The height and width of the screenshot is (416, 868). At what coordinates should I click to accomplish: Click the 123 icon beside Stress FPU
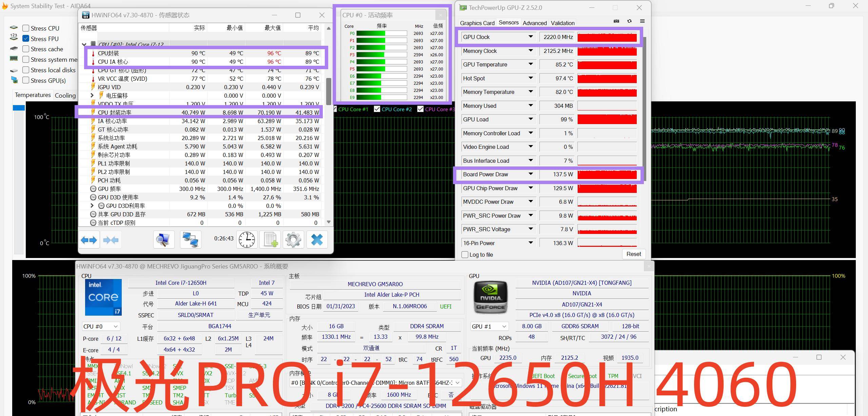[14, 37]
